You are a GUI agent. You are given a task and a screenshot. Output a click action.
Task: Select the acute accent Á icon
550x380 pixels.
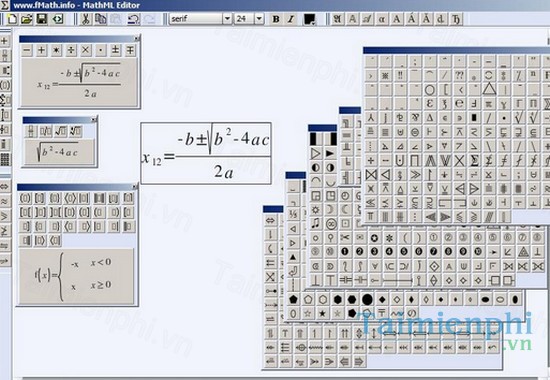411,19
